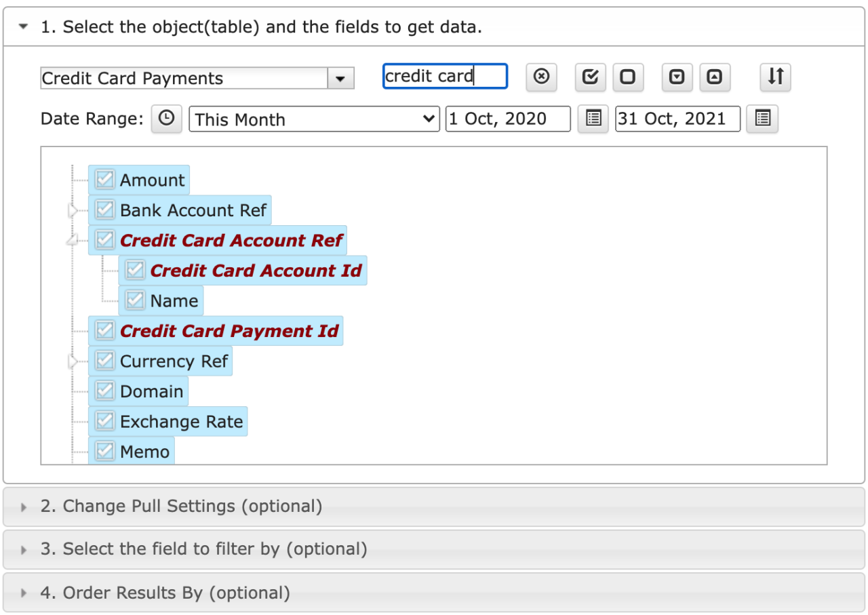This screenshot has height=615, width=868.
Task: Collapse the Credit Card Account Ref node
Action: 72,241
